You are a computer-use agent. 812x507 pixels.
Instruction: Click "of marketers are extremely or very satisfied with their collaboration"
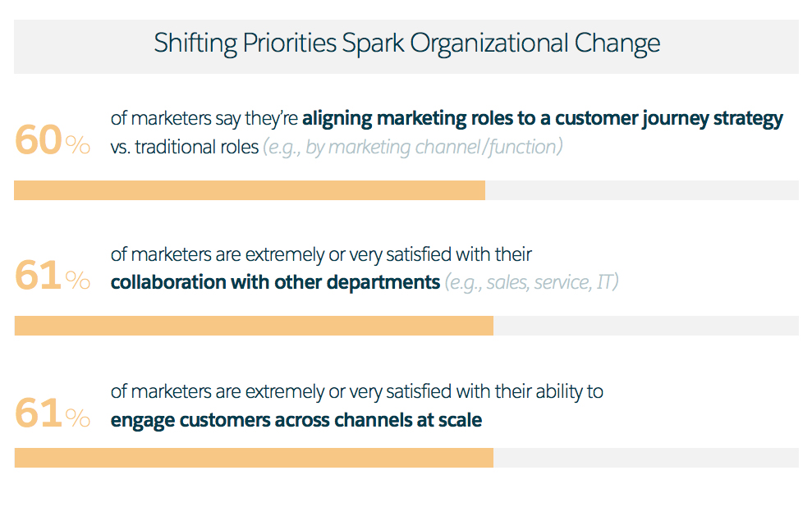tap(322, 255)
